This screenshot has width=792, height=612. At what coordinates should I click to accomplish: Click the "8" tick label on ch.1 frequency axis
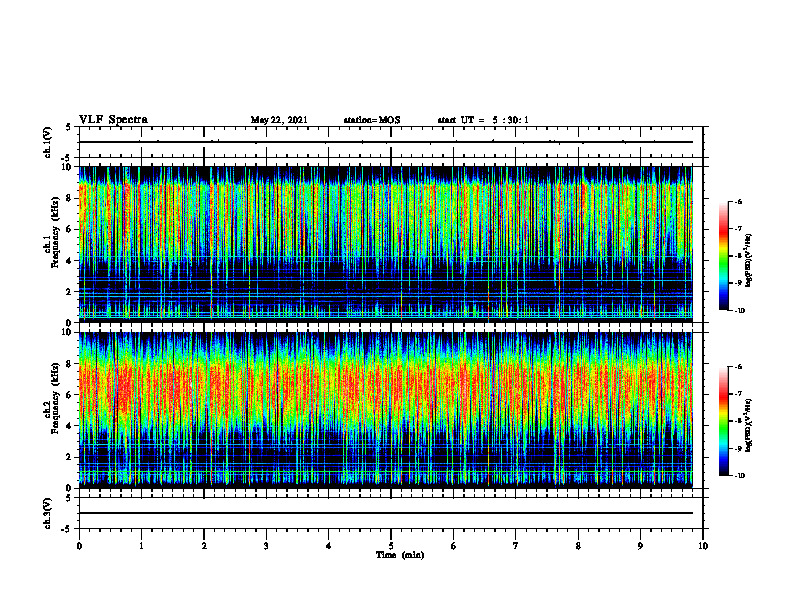click(69, 198)
